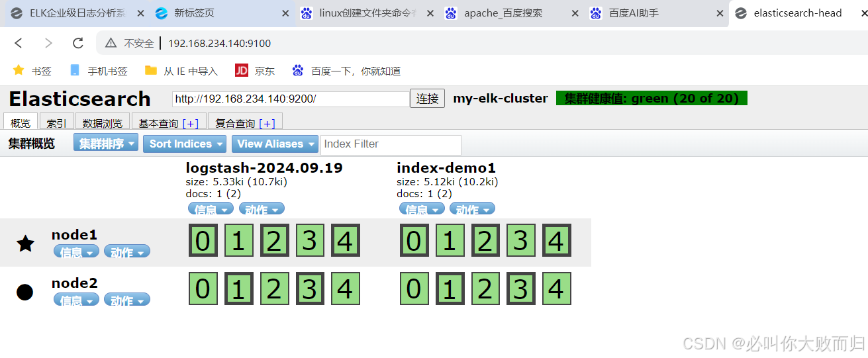
Task: Click logstash shard 4 on node1
Action: (345, 240)
